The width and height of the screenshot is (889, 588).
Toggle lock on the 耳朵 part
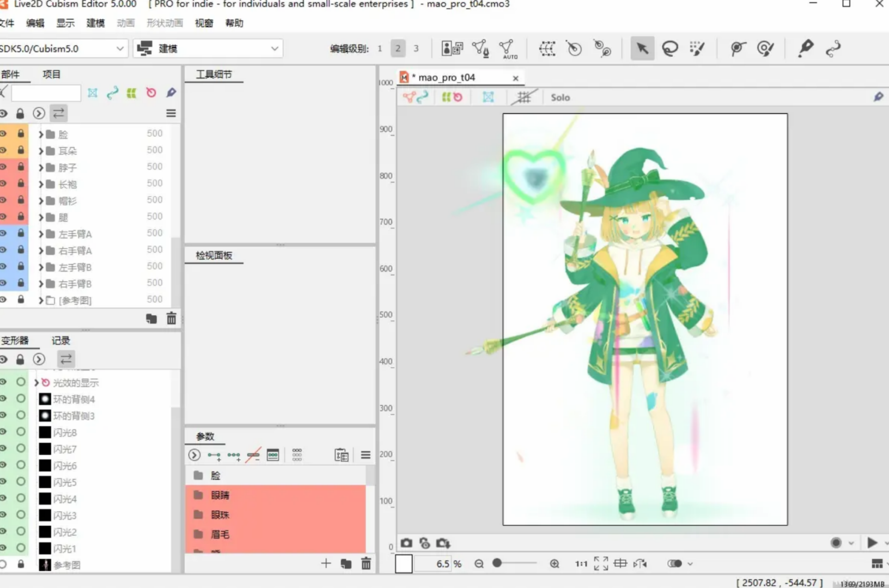coord(21,150)
